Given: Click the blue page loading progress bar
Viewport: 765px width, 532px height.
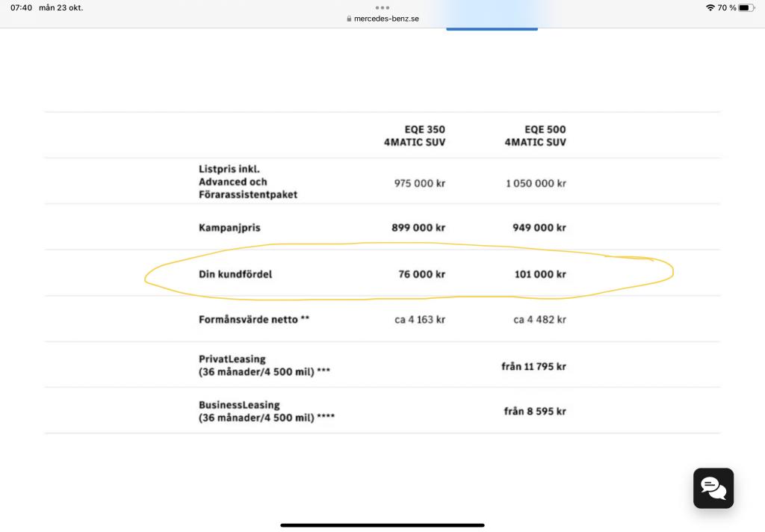Looking at the screenshot, I should 492,29.
